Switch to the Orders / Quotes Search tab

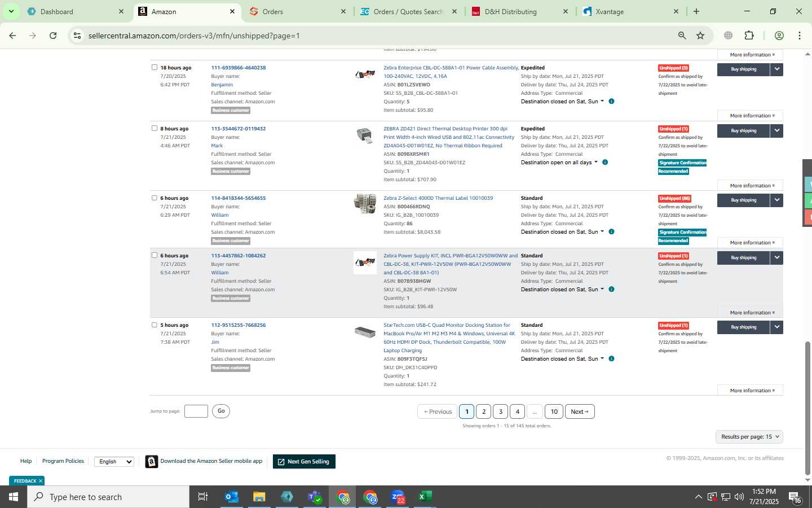(409, 11)
